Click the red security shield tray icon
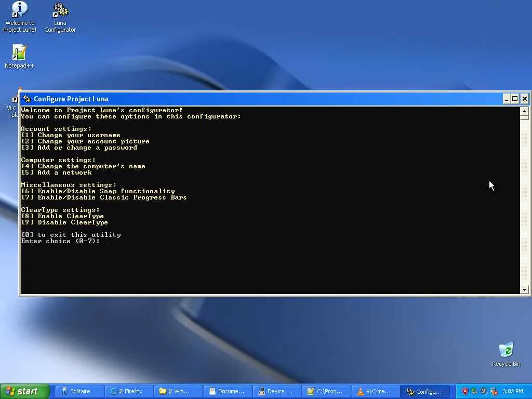 click(x=465, y=391)
